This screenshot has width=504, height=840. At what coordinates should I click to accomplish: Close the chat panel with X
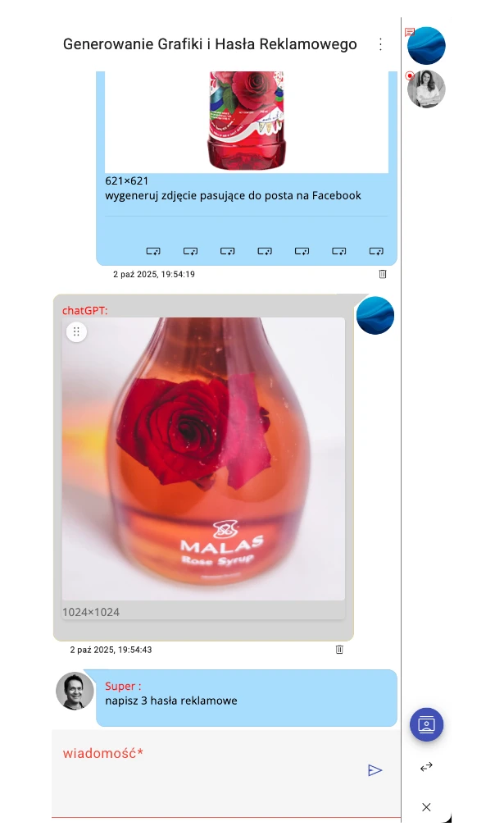pyautogui.click(x=426, y=807)
